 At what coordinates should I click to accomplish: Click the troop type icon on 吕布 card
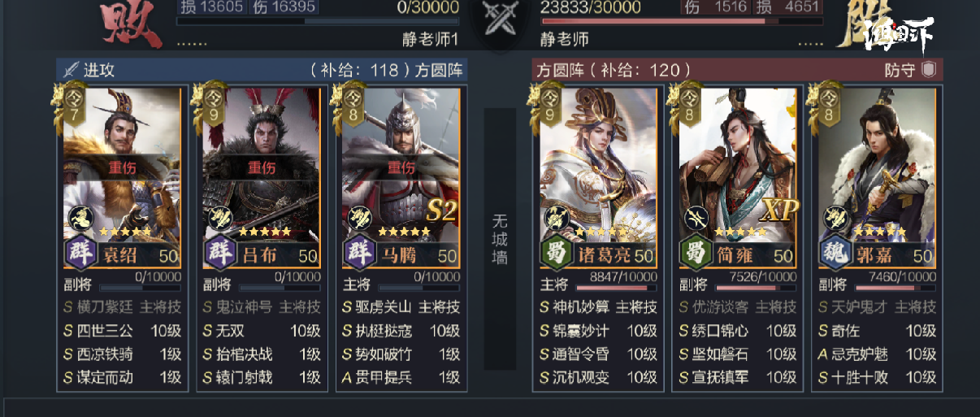219,216
